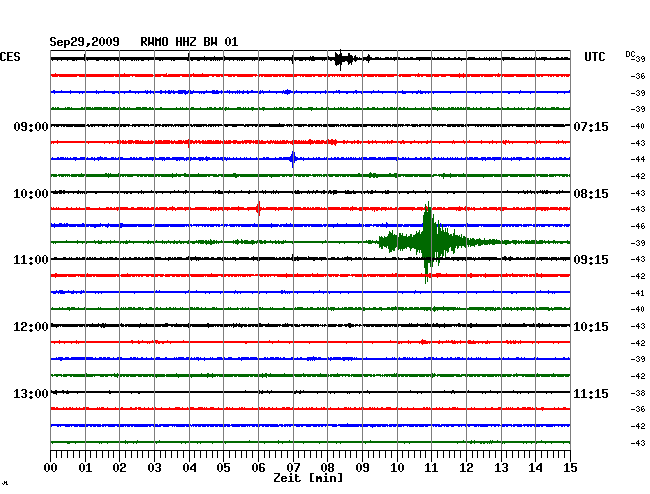Screen dimensions: 650x494
Task: Click the DC offset column header
Action: click(x=630, y=54)
